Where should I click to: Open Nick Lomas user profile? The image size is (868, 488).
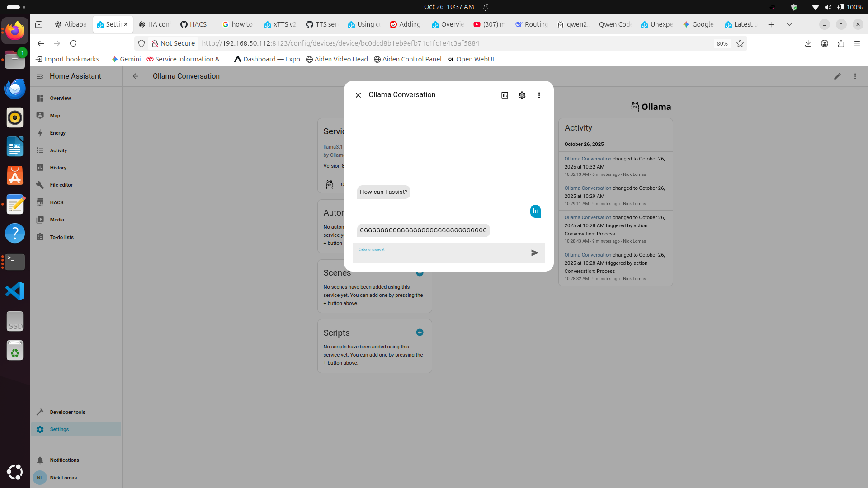pyautogui.click(x=63, y=478)
